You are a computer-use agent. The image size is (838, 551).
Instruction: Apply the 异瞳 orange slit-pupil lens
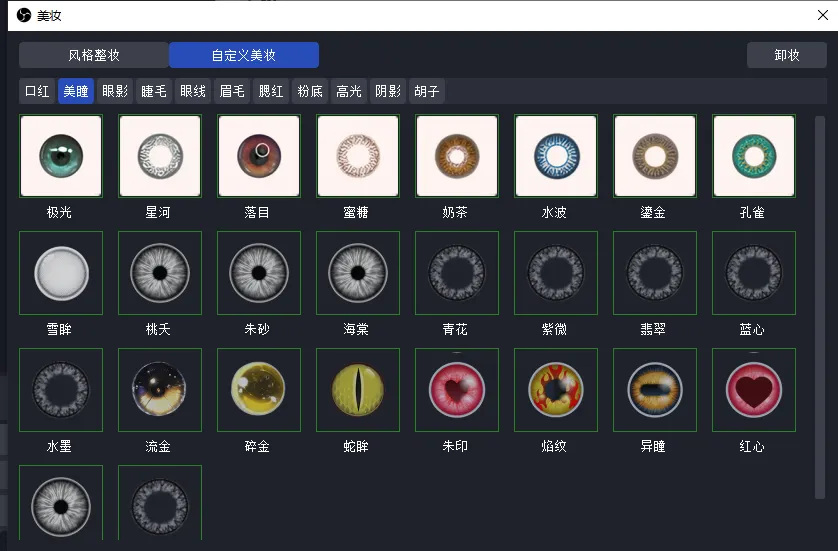click(x=655, y=390)
